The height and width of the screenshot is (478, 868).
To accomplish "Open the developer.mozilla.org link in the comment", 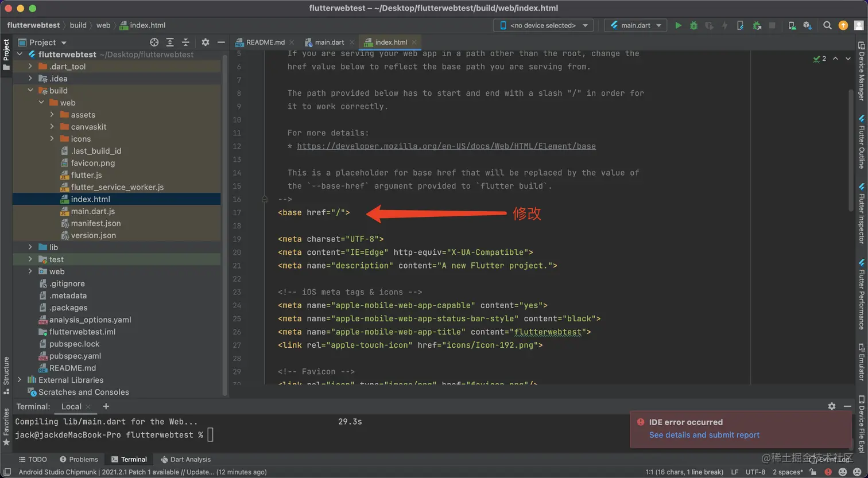I will [446, 146].
